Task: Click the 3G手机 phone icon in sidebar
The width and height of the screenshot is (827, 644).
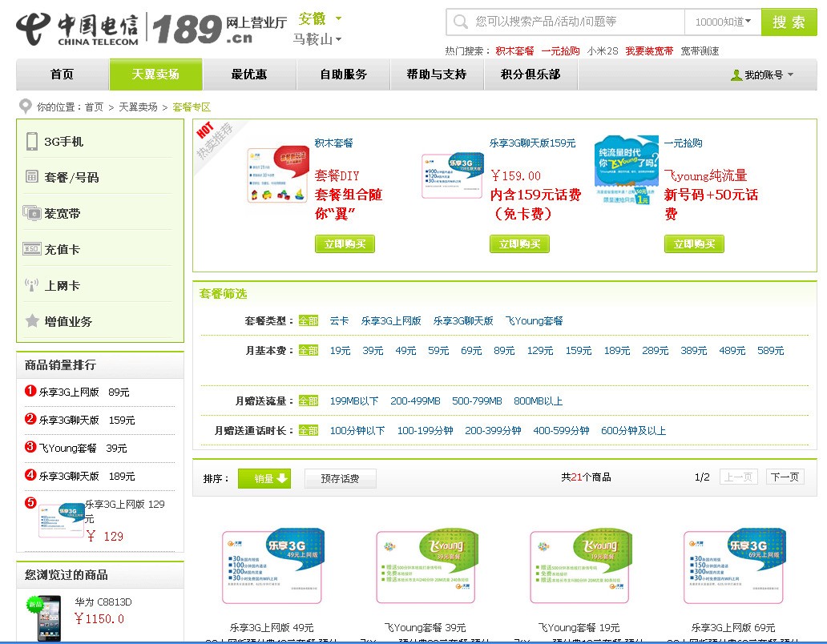Action: click(31, 141)
